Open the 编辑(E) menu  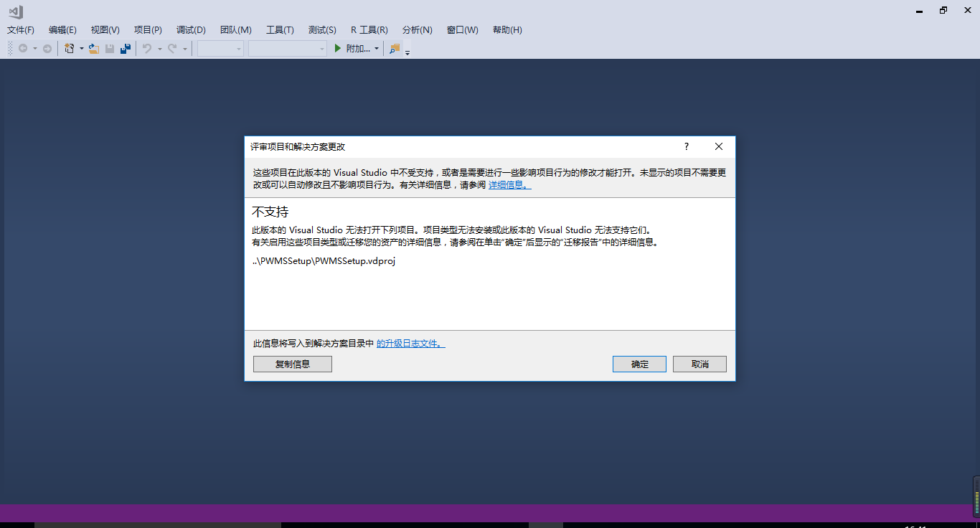click(62, 30)
